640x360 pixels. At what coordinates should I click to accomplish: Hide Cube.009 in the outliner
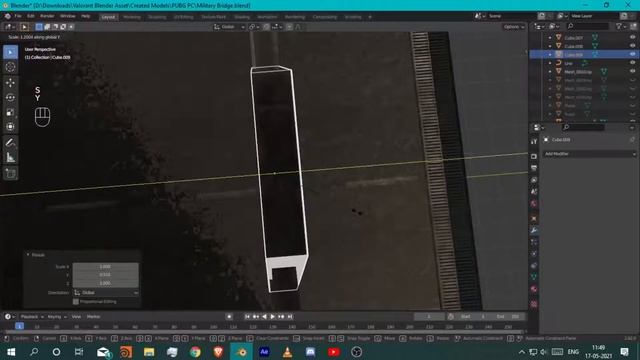(633, 54)
